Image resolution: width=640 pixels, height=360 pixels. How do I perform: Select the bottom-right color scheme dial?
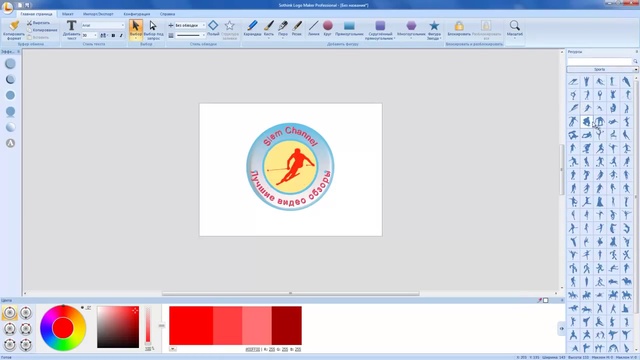(26, 344)
